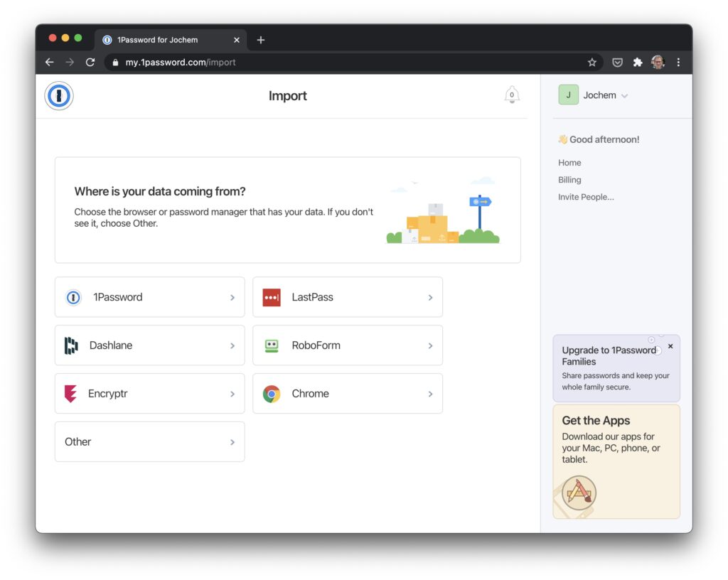
Task: Click the Chrome logo icon
Action: [272, 394]
